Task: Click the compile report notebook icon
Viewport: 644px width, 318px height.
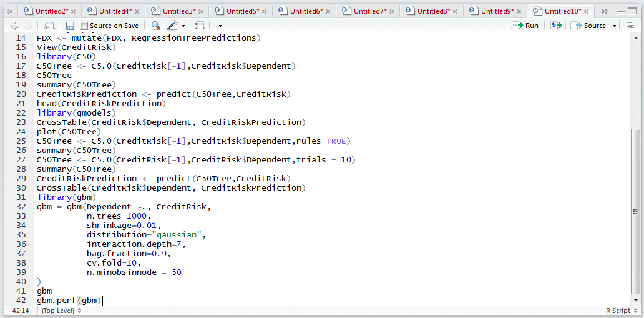Action: coord(200,26)
